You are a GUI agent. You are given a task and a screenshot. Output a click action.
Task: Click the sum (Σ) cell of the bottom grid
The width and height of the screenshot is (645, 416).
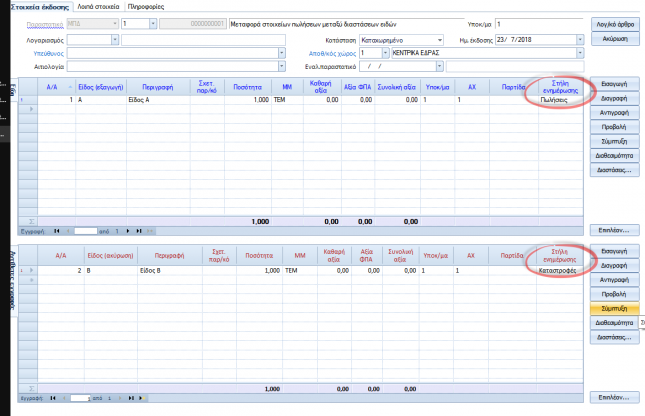click(28, 388)
